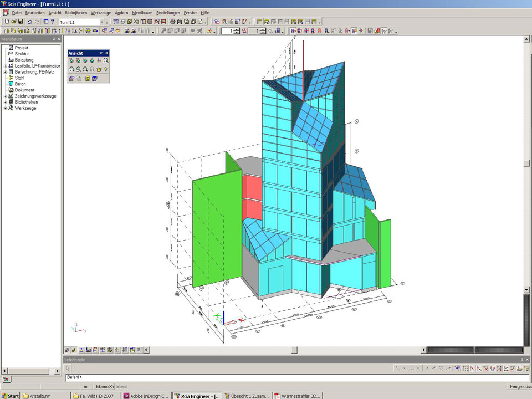532x399 pixels.
Task: Click the light bulb icon in Ansicht panel
Action: coord(105,69)
